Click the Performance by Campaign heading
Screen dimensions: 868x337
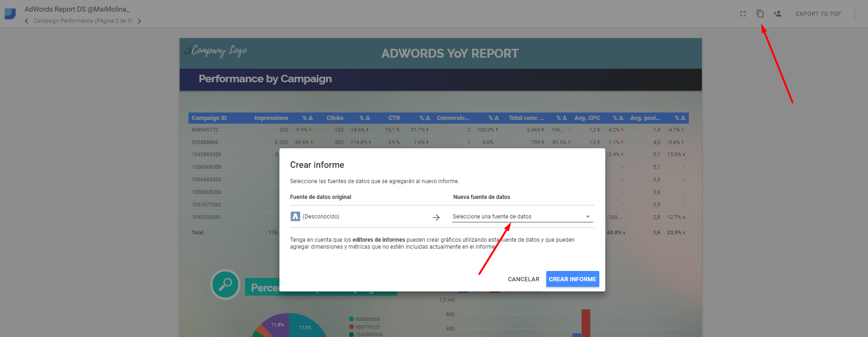pyautogui.click(x=265, y=79)
